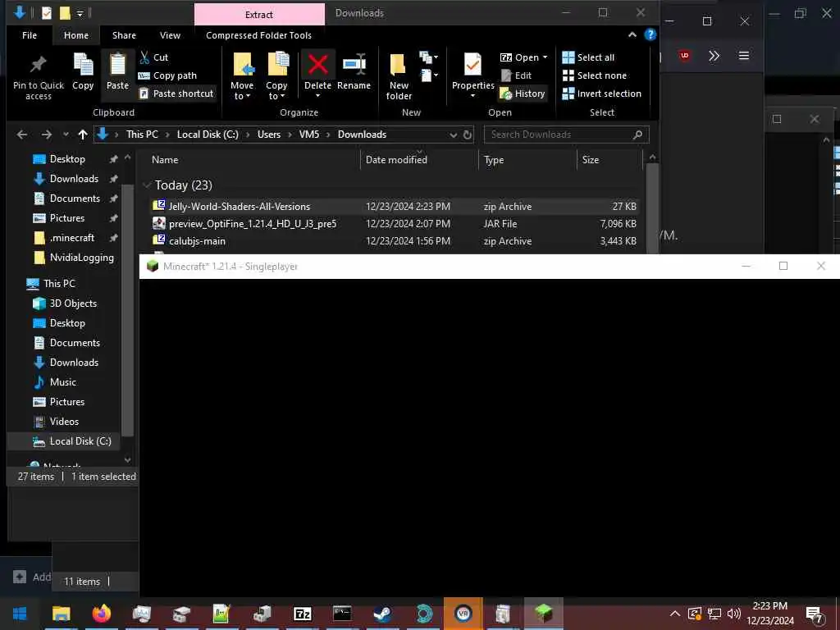Sort by Date modified column header
The height and width of the screenshot is (630, 840).
[x=419, y=160]
